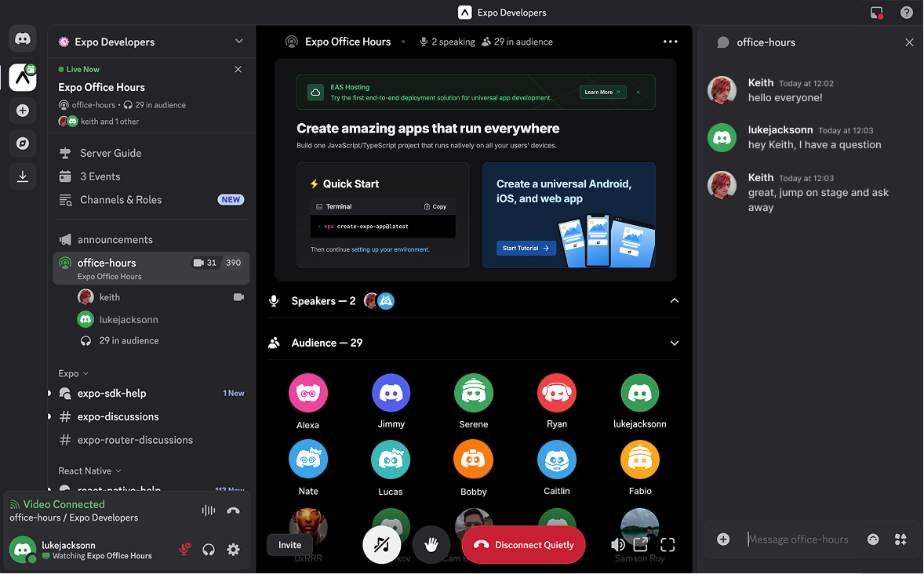Follow setting up your environment link
Viewport: 924px width, 574px height.
click(x=390, y=250)
